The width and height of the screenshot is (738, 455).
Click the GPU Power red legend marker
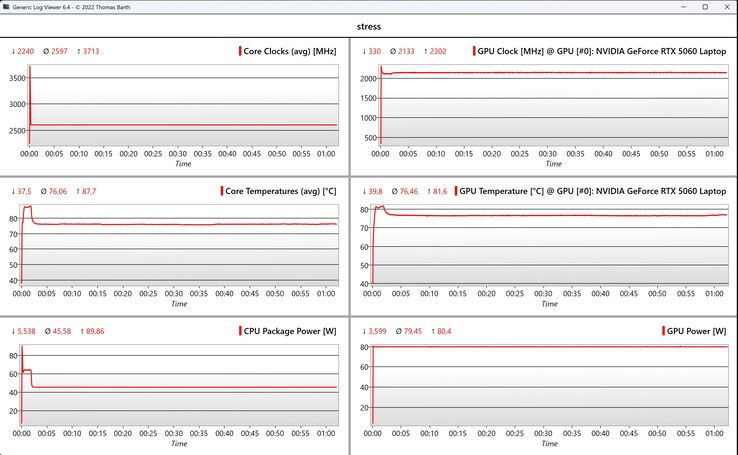[661, 330]
